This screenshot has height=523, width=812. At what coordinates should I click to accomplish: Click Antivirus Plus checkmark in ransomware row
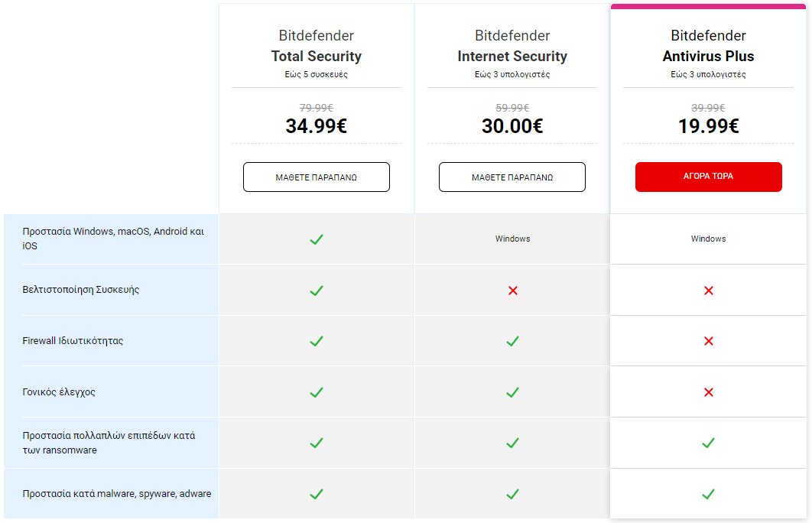tap(708, 443)
